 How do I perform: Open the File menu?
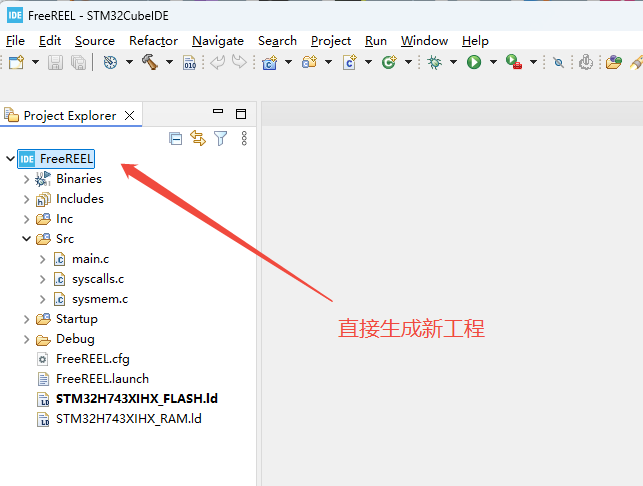16,41
